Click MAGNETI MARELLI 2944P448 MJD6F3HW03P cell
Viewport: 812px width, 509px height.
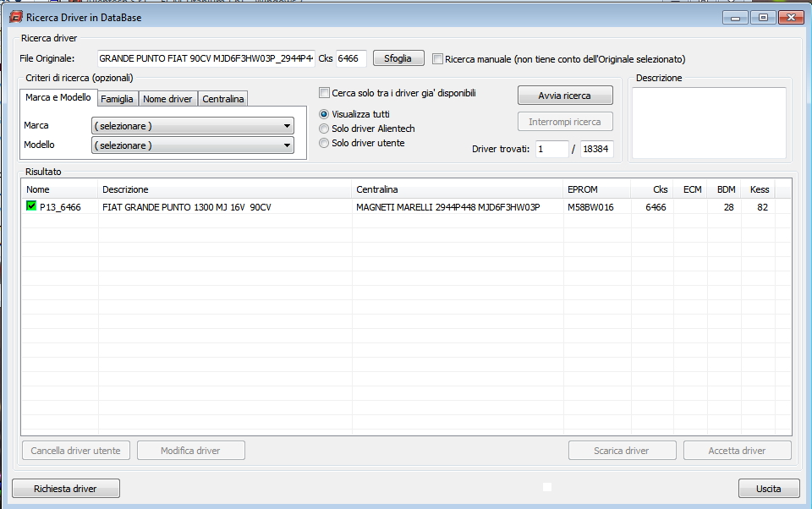pos(448,207)
